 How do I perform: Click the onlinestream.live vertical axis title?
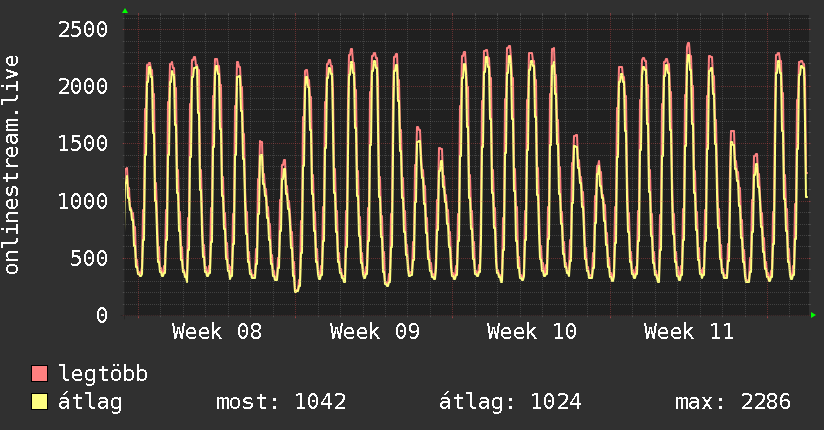coord(12,165)
